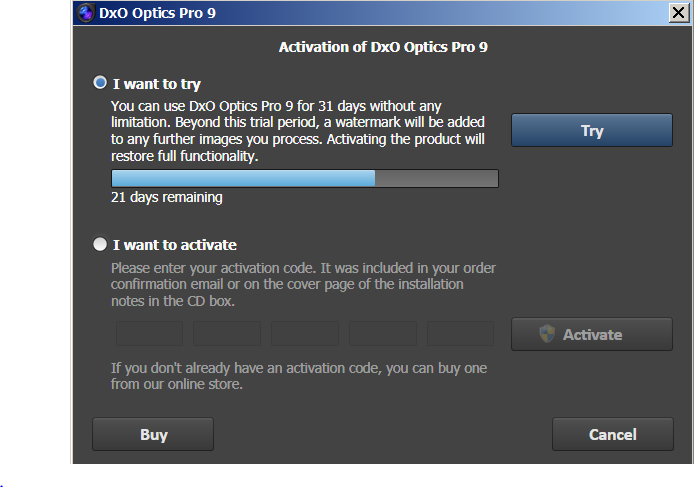This screenshot has width=694, height=487.
Task: Click the "DxO Optics Pro 9" title bar text
Action: tap(157, 13)
